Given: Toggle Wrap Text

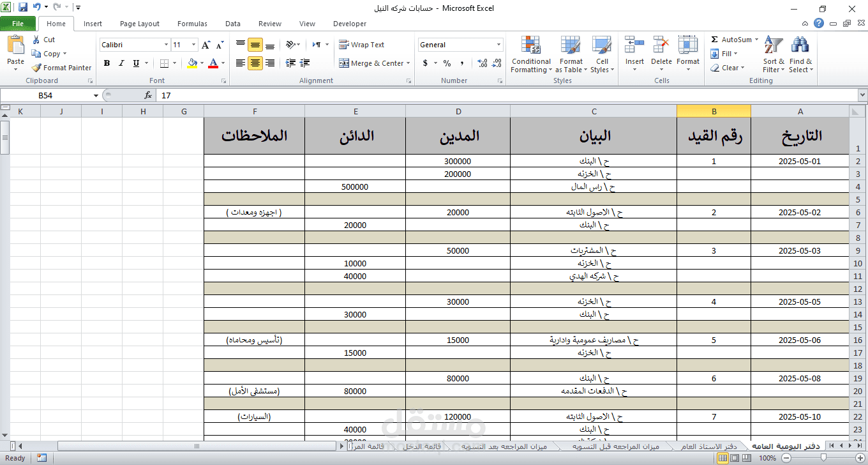Looking at the screenshot, I should coord(361,45).
